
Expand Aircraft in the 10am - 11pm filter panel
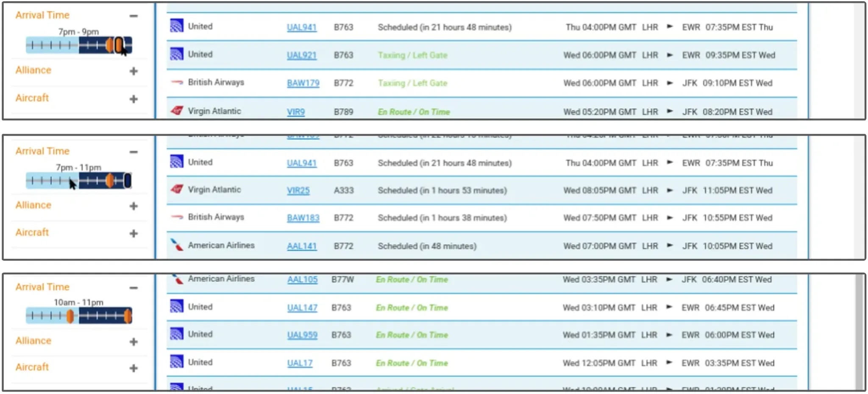click(134, 368)
